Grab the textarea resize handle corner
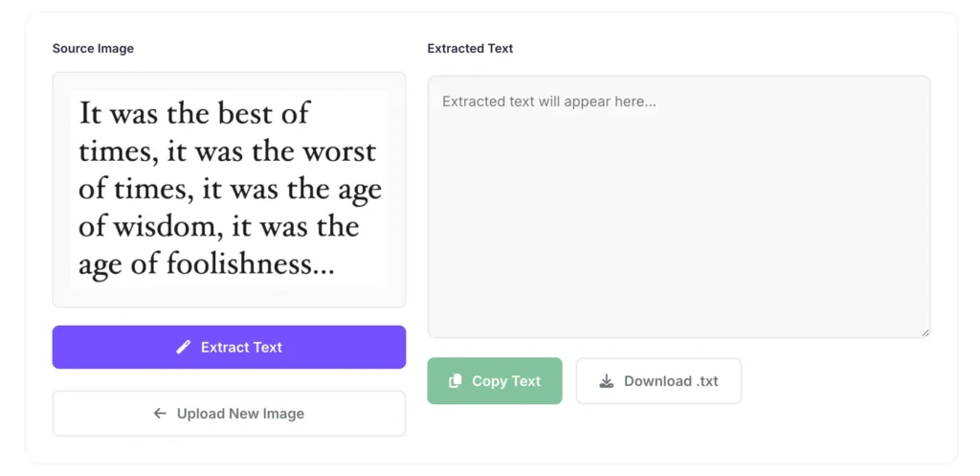This screenshot has height=476, width=980. coord(925,332)
